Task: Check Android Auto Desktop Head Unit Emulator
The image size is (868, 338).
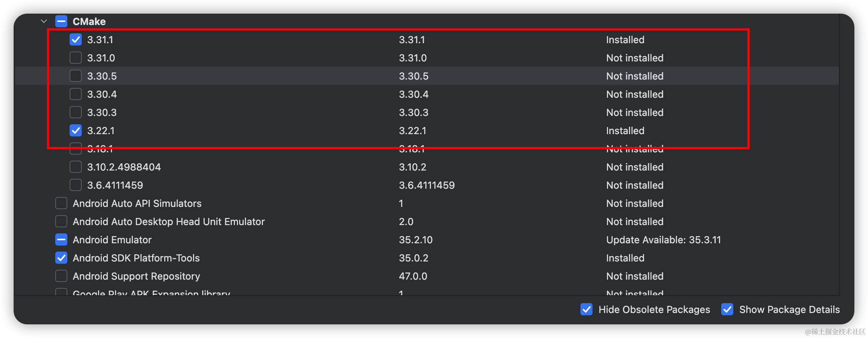Action: [61, 221]
